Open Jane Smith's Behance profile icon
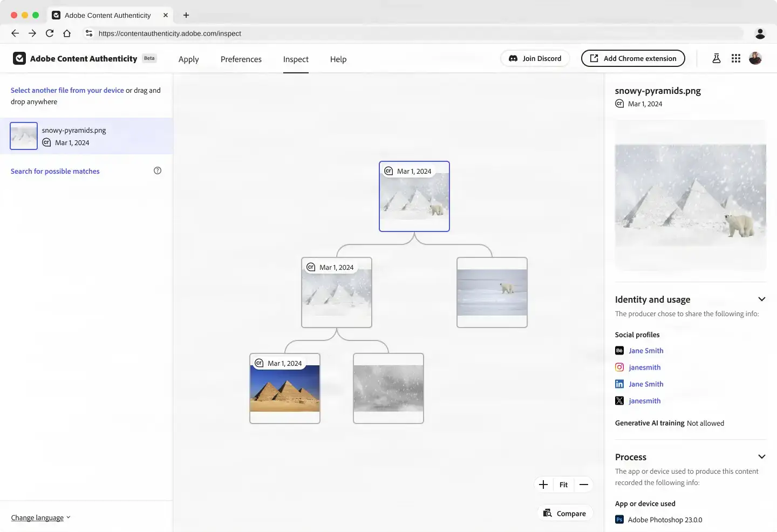 (x=618, y=350)
